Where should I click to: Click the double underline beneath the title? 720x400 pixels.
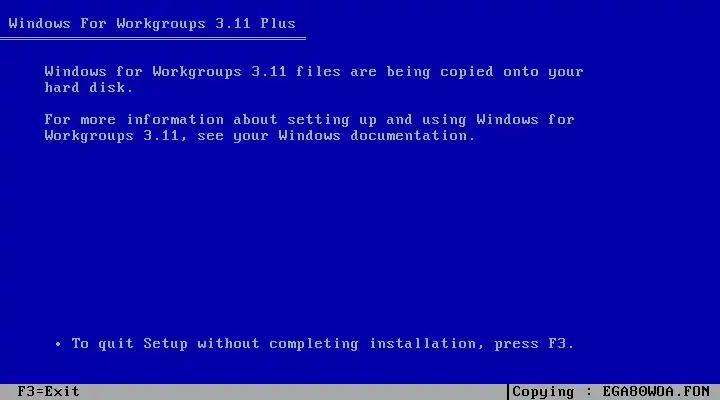[153, 39]
